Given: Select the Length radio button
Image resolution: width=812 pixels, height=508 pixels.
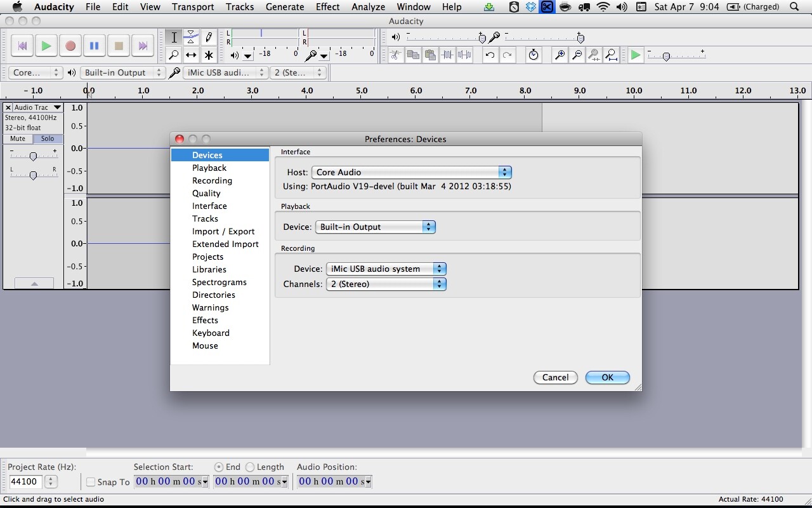Looking at the screenshot, I should tap(250, 467).
